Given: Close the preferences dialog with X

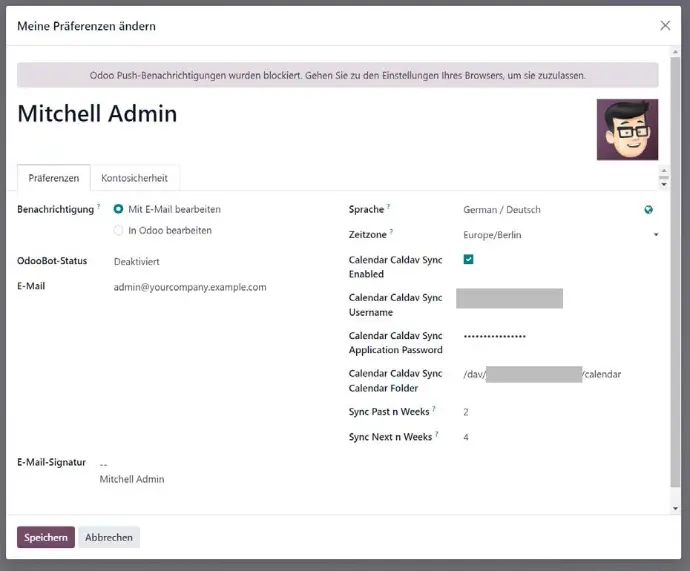Looking at the screenshot, I should (x=665, y=26).
